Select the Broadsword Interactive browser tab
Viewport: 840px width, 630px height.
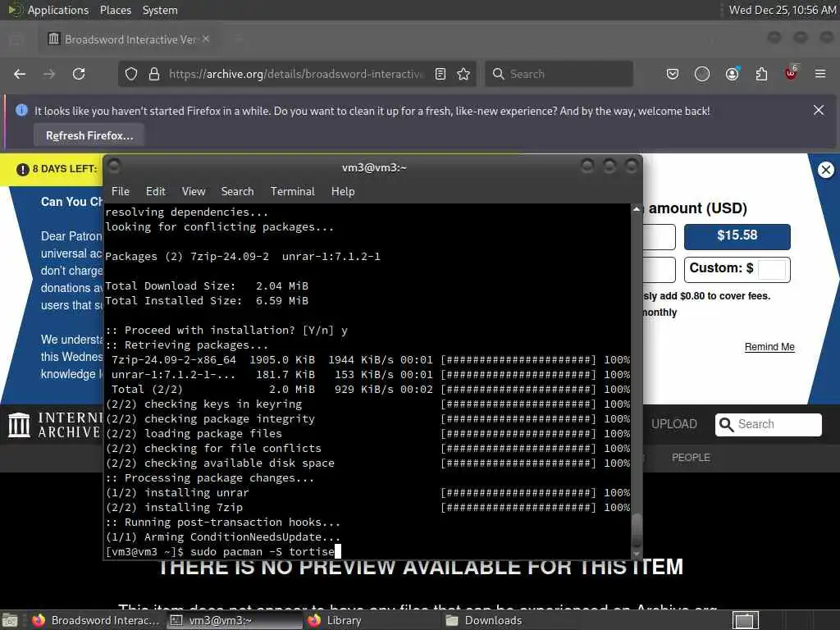(127, 39)
